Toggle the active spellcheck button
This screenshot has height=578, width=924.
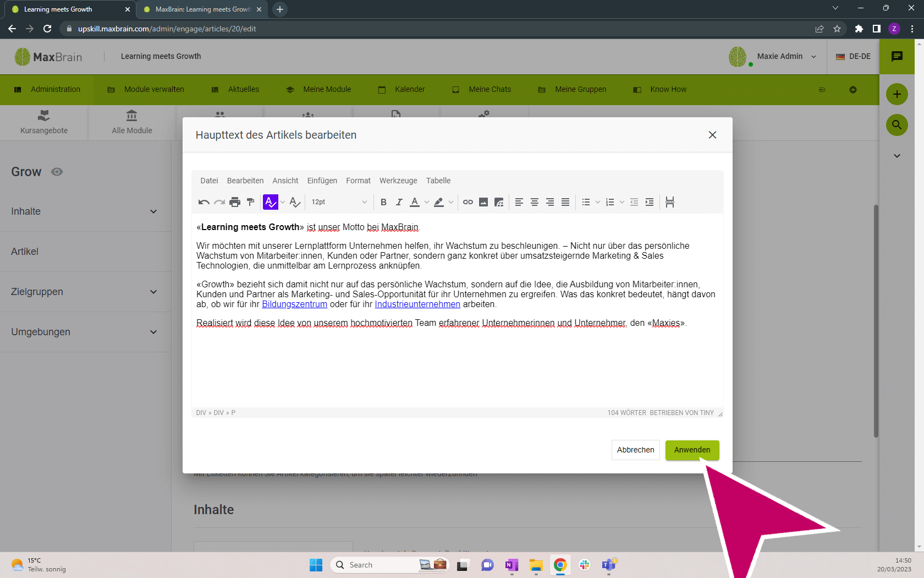point(271,202)
